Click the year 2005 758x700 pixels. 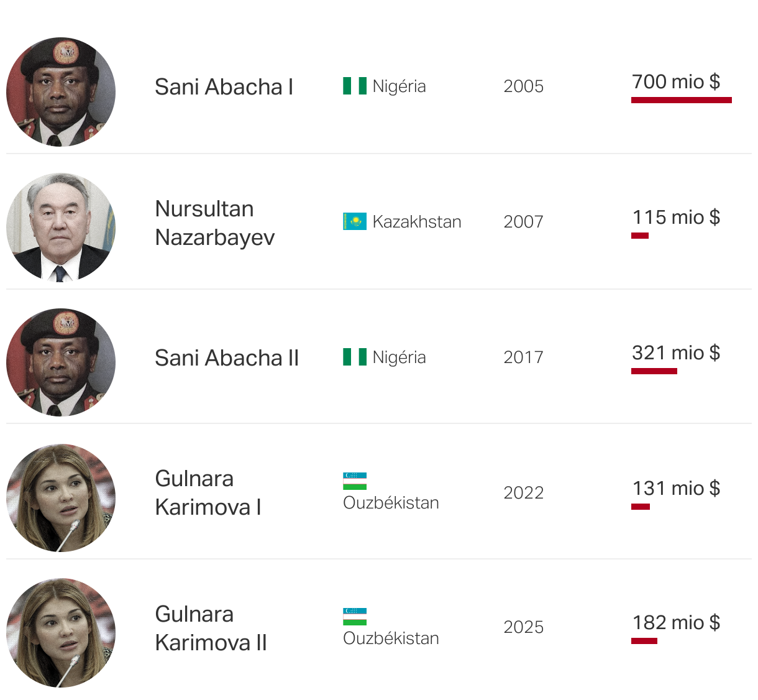coord(523,86)
